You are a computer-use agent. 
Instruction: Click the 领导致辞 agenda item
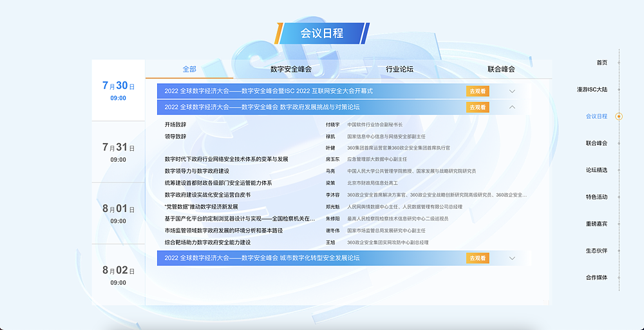coord(175,137)
